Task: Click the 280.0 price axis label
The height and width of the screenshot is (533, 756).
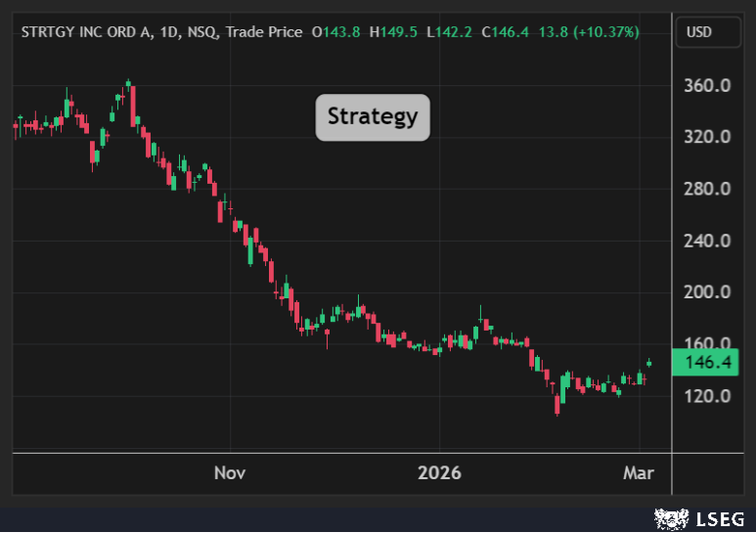Action: point(708,189)
